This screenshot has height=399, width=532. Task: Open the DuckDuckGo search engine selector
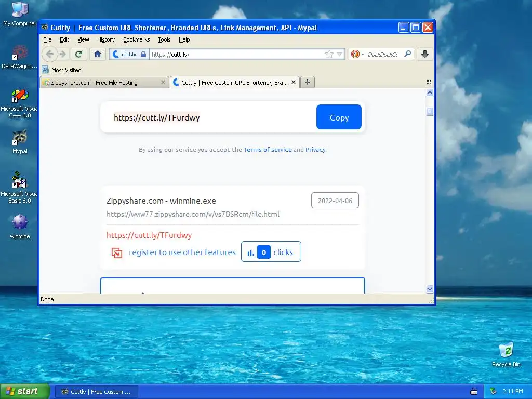(x=357, y=54)
